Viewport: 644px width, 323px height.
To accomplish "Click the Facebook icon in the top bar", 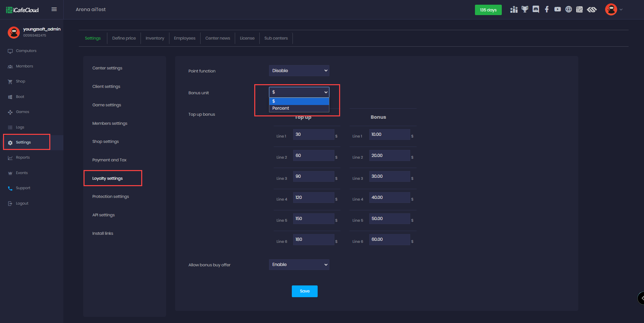I will [547, 9].
